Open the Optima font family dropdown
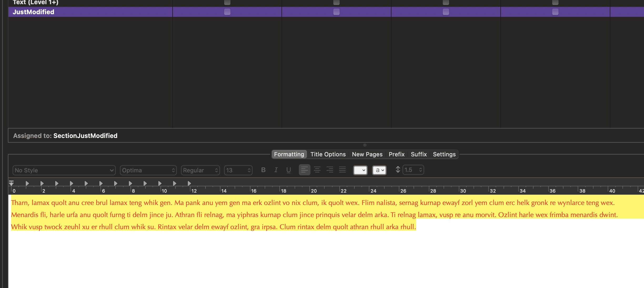This screenshot has width=644, height=288. click(148, 170)
